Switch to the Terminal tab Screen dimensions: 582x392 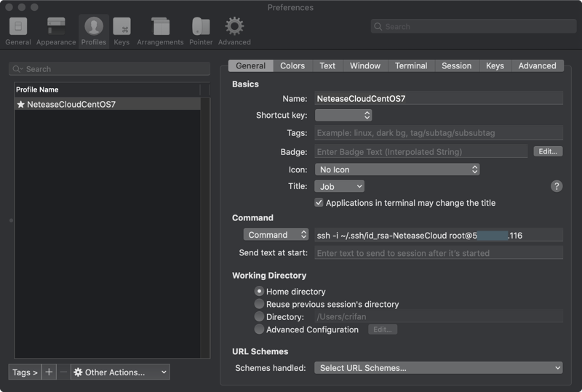pyautogui.click(x=411, y=65)
